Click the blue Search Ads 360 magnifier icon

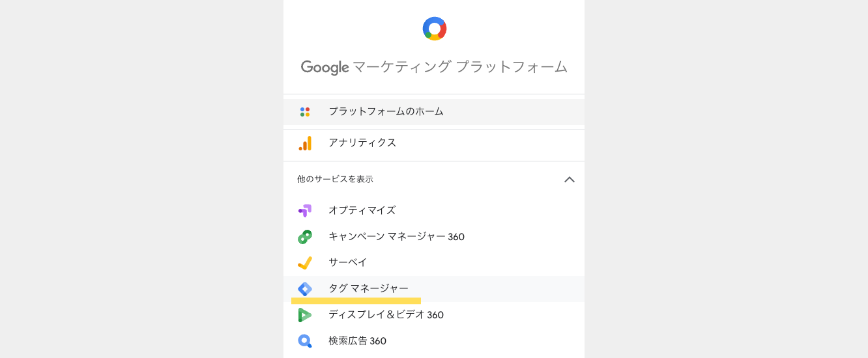point(305,341)
